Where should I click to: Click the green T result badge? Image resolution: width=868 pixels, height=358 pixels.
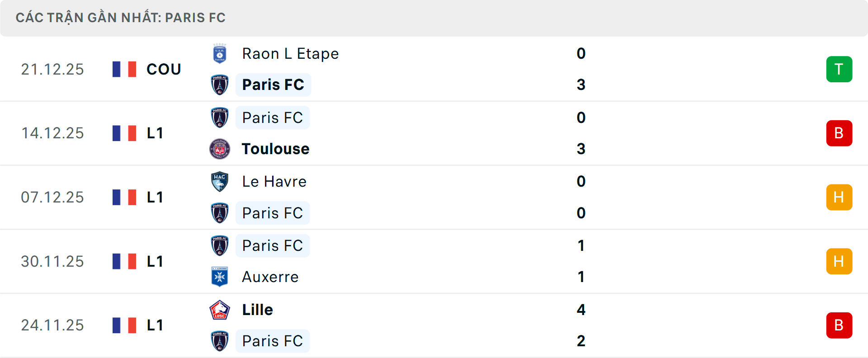click(839, 69)
